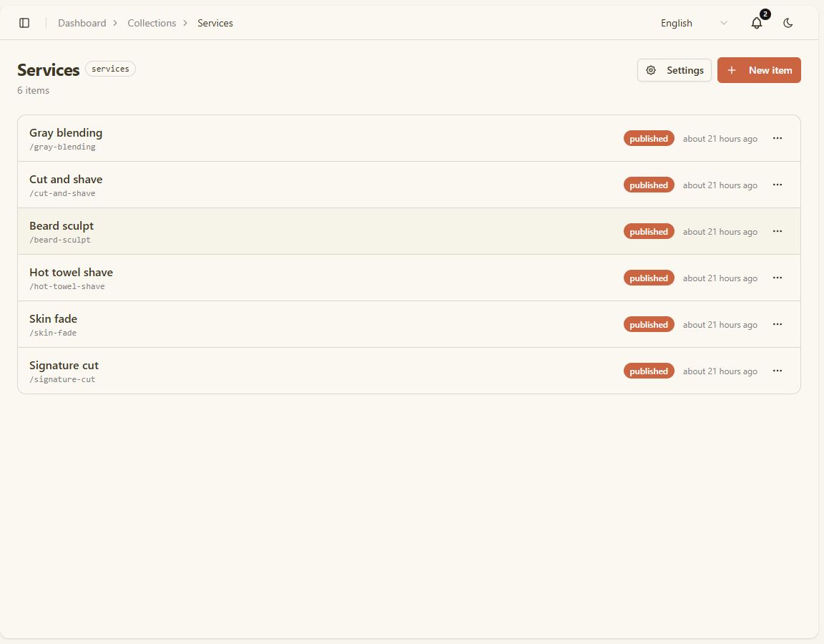Open the notifications bell

point(756,23)
